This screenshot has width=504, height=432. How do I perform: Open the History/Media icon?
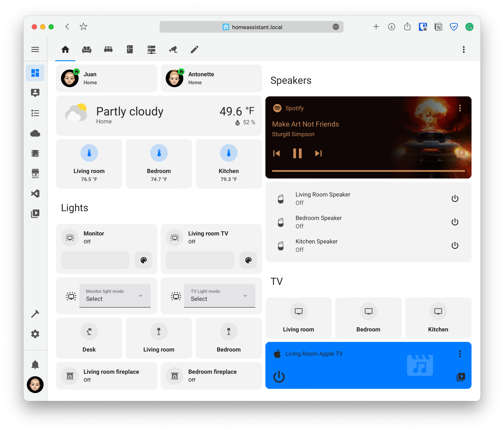[36, 213]
